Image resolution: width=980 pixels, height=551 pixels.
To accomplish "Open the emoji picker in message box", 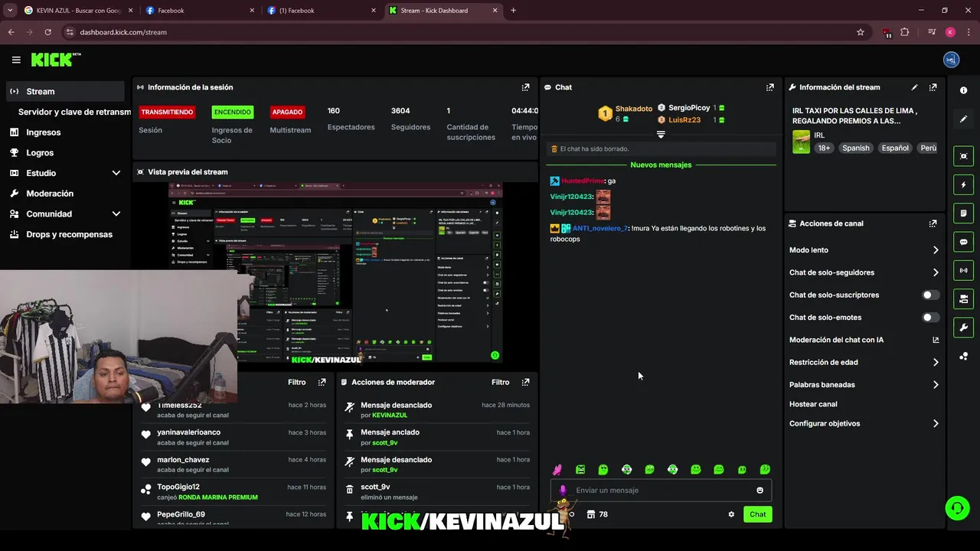I will [x=759, y=491].
